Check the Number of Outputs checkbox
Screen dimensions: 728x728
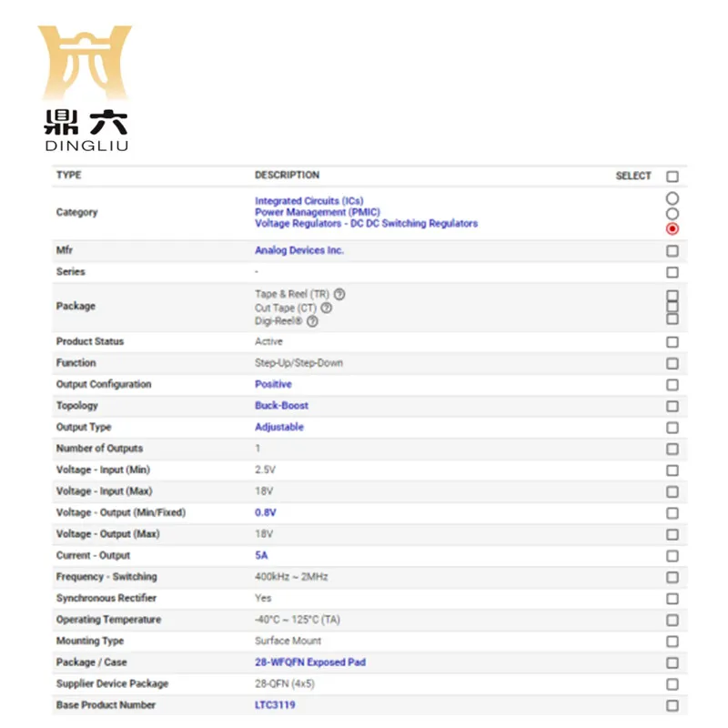(672, 449)
